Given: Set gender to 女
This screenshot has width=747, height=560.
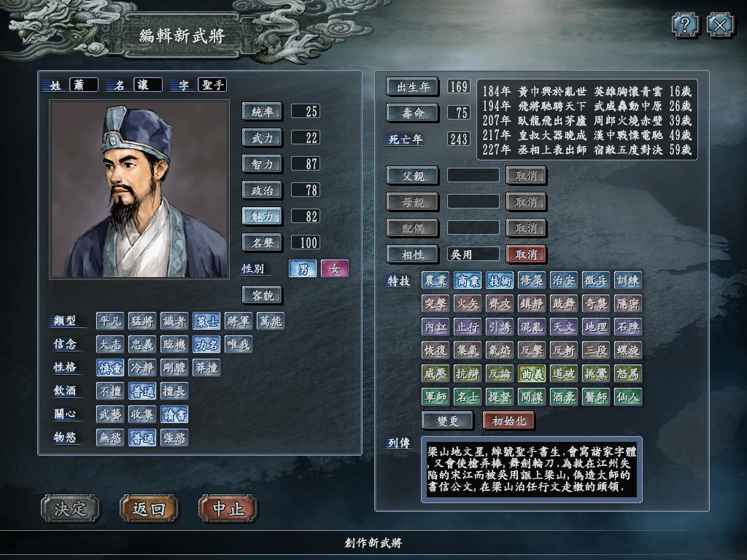Looking at the screenshot, I should (334, 268).
